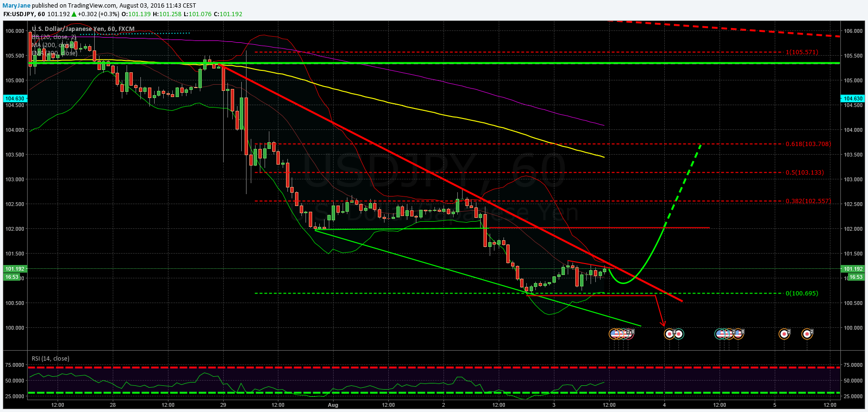This screenshot has width=868, height=412.
Task: Click the 104.630 price tag on left scale
Action: click(x=14, y=98)
